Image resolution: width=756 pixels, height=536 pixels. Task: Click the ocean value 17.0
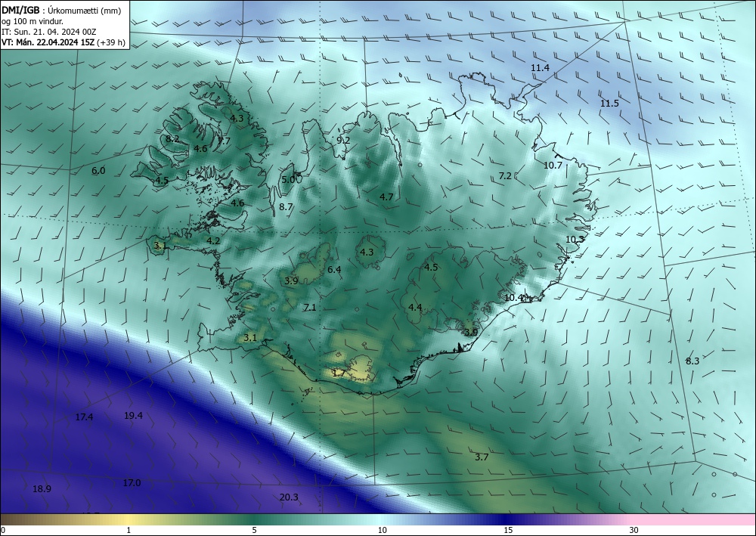point(132,482)
